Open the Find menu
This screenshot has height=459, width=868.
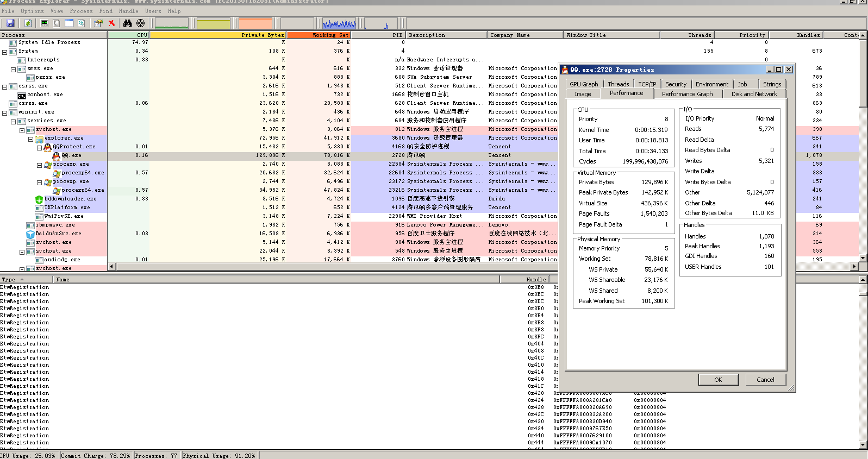(106, 11)
